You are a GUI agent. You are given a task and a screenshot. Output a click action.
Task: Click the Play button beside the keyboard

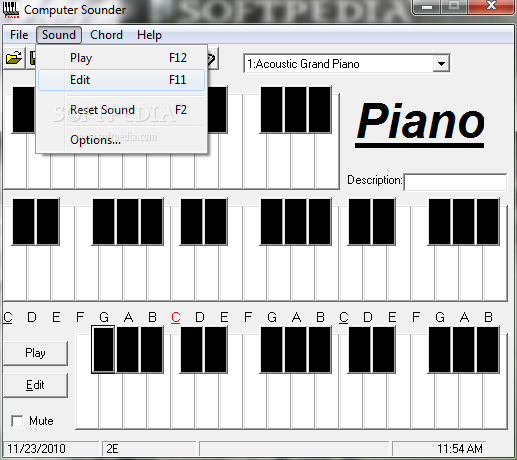pos(35,353)
